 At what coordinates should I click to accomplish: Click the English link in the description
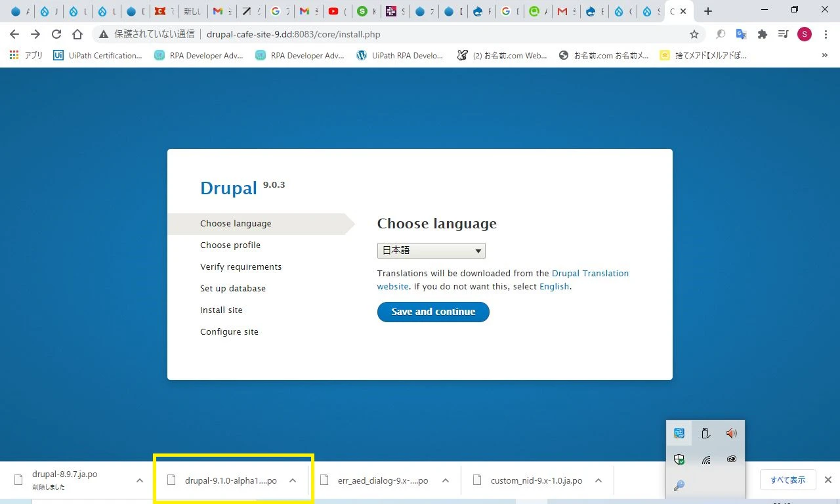point(554,286)
